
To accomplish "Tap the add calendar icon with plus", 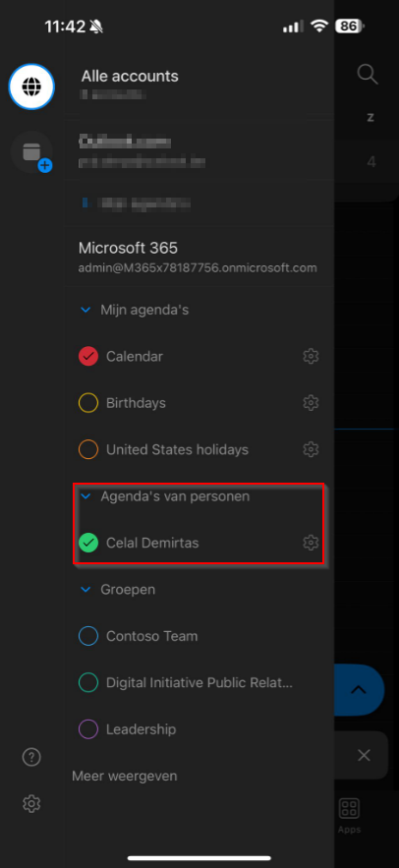I will click(32, 152).
